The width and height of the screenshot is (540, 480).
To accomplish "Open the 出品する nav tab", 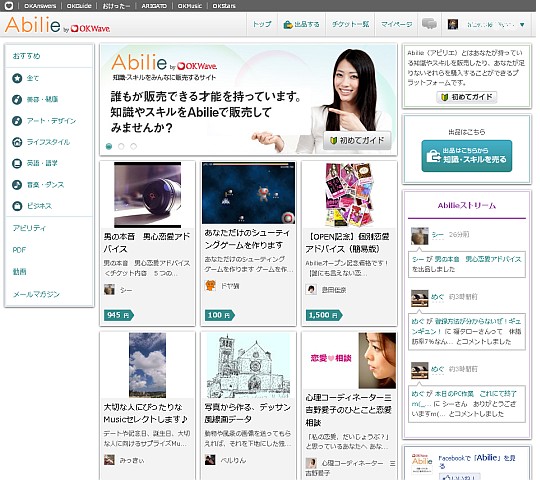I will coord(301,24).
